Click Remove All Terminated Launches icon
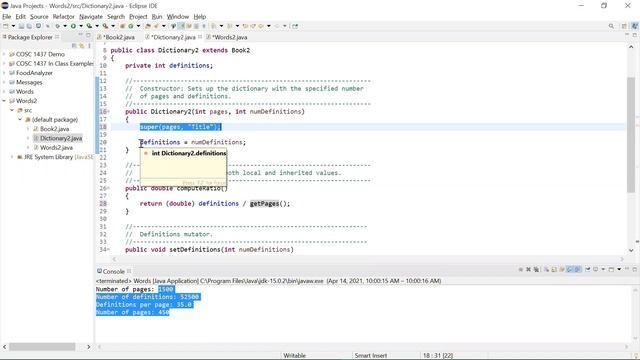This screenshot has width=640, height=360. (536, 269)
